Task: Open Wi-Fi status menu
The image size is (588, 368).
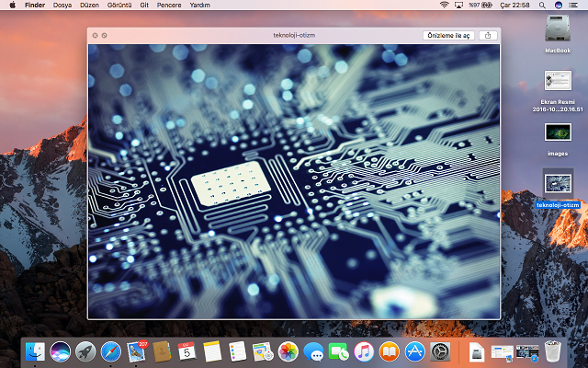Action: pyautogui.click(x=445, y=5)
